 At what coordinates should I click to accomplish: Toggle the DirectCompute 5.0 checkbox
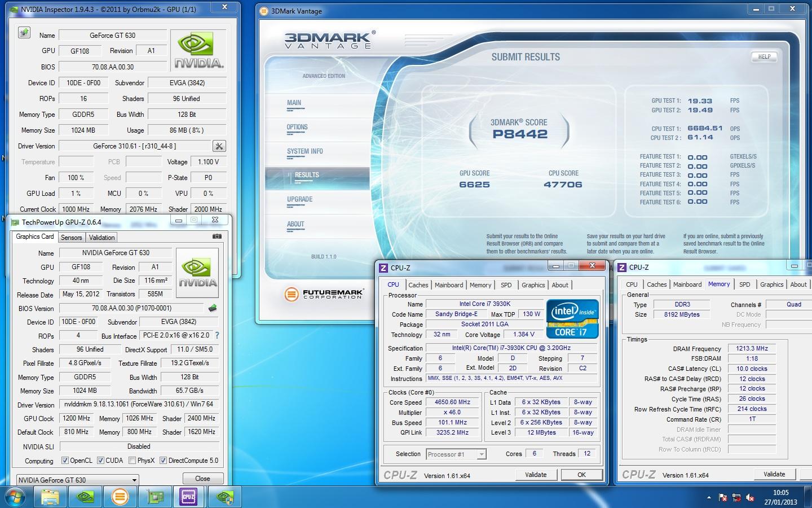point(164,461)
